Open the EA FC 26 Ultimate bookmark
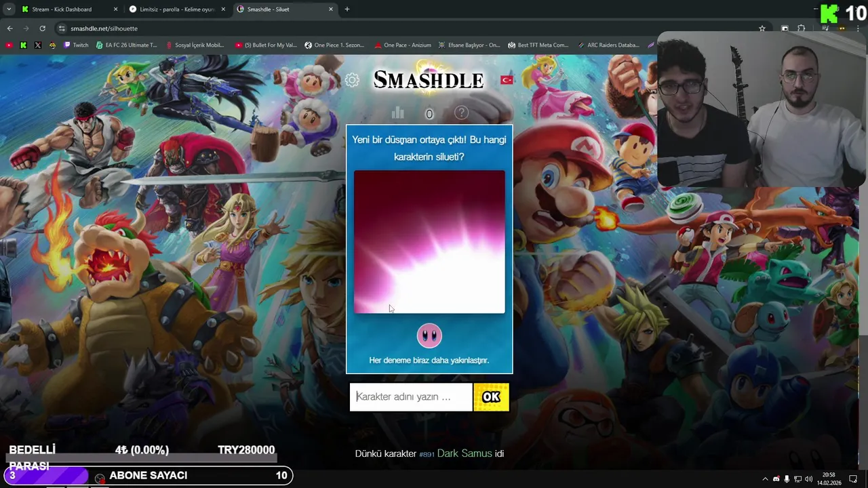 click(x=126, y=45)
